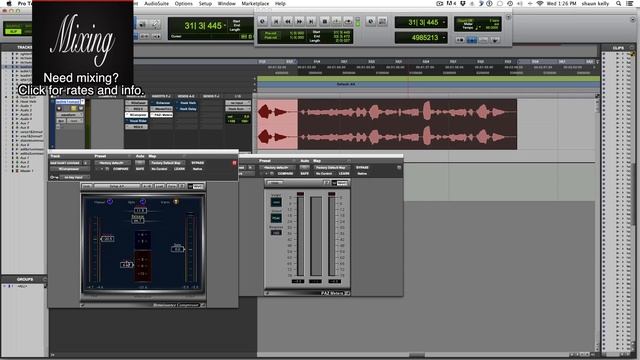Start playback with the transport Play button
Viewport: 640px width, 360px height.
click(x=336, y=21)
